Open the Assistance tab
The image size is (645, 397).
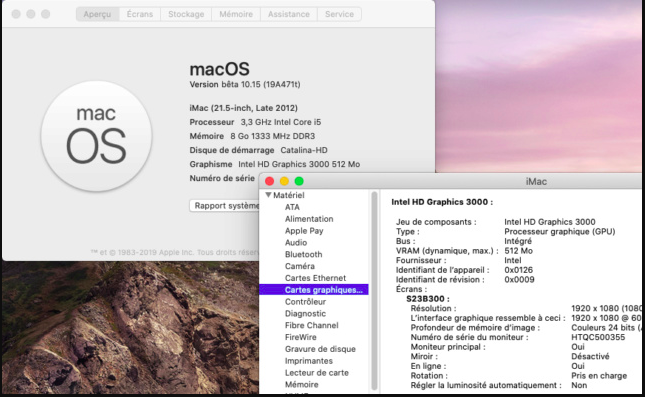pos(289,14)
